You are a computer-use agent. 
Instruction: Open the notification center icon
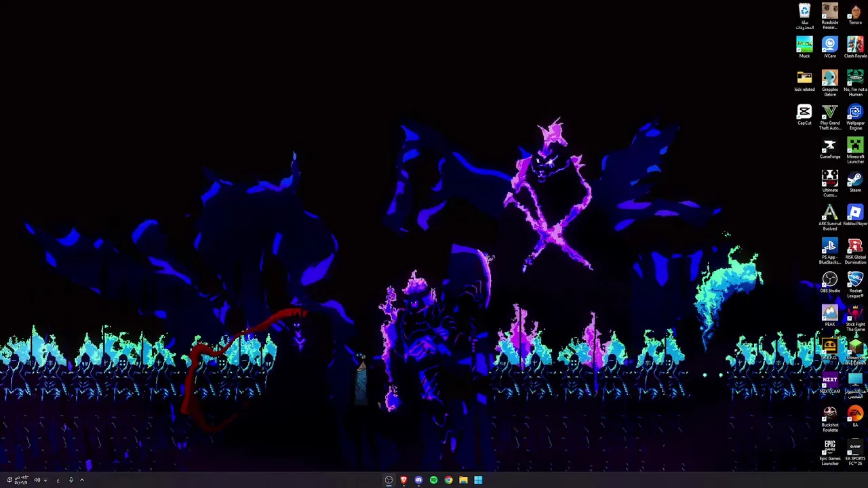point(9,480)
